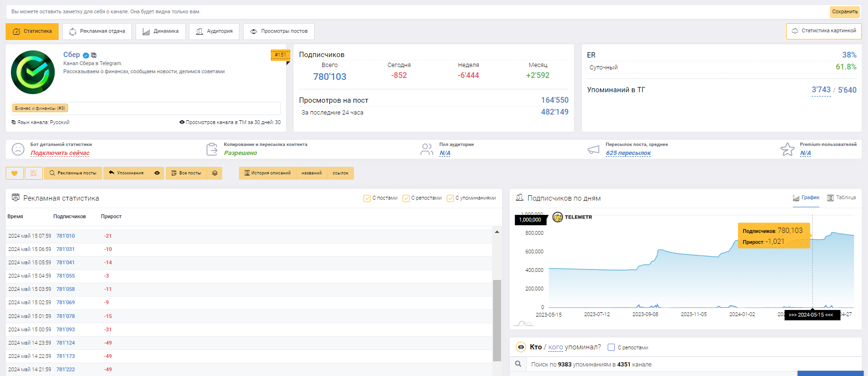Toggle the С упоминаниями checkbox
Screen dimensions: 868x376
(450, 198)
